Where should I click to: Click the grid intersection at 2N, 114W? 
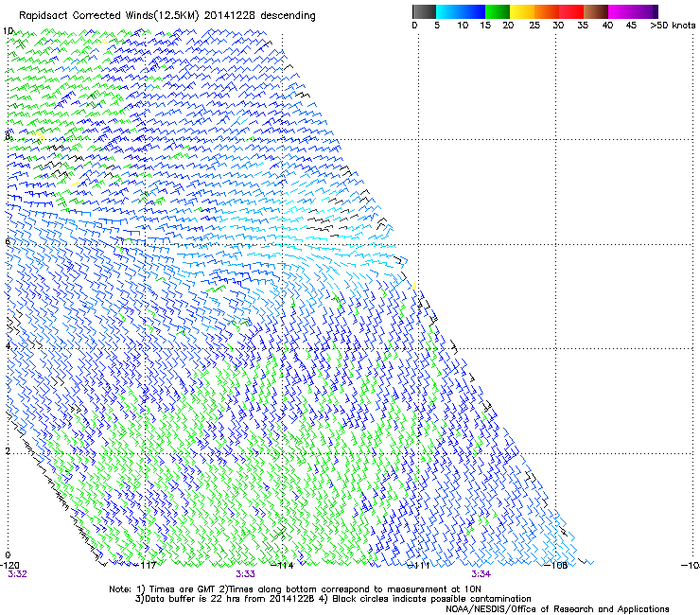(x=282, y=454)
